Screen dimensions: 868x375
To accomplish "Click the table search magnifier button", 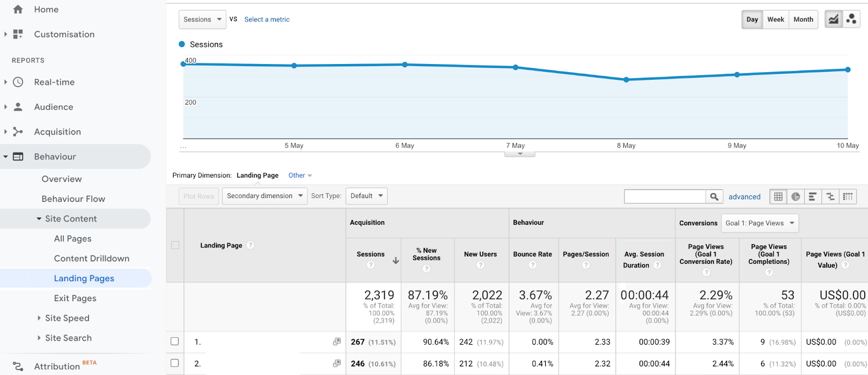I will (x=714, y=196).
